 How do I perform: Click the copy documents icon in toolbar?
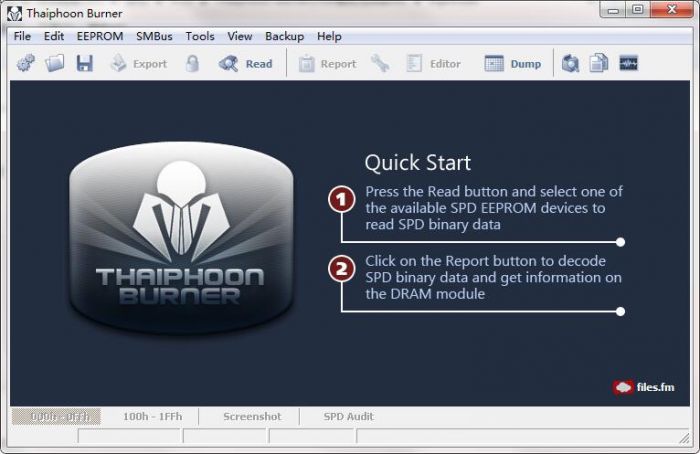click(x=599, y=64)
